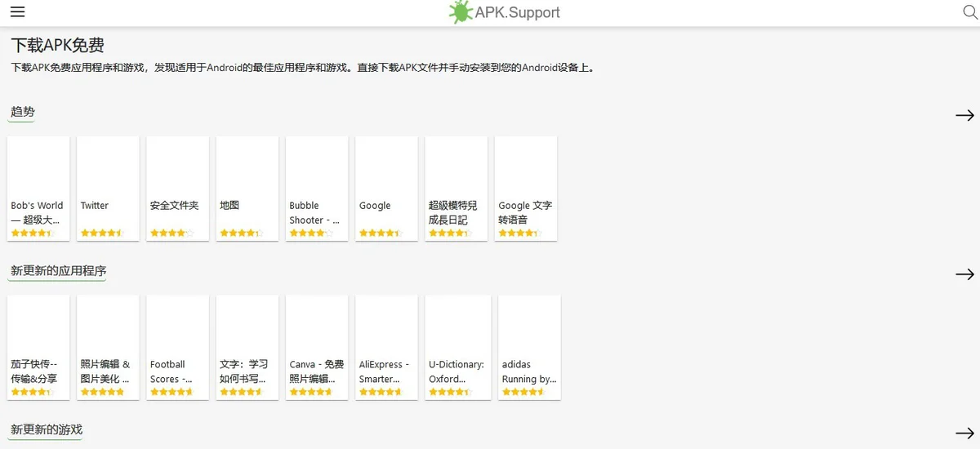Open the Google app card
This screenshot has width=980, height=449.
(387, 189)
